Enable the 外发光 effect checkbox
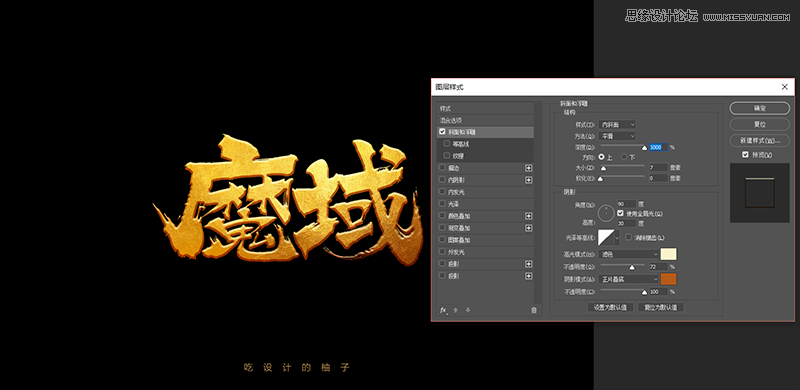Screen dimensions: 800x390 442,252
